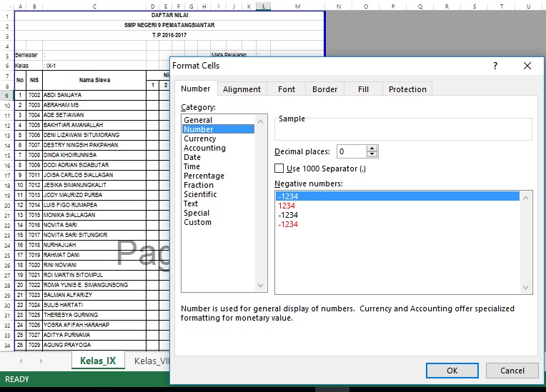Select column C header
This screenshot has height=392, width=546.
point(94,6)
